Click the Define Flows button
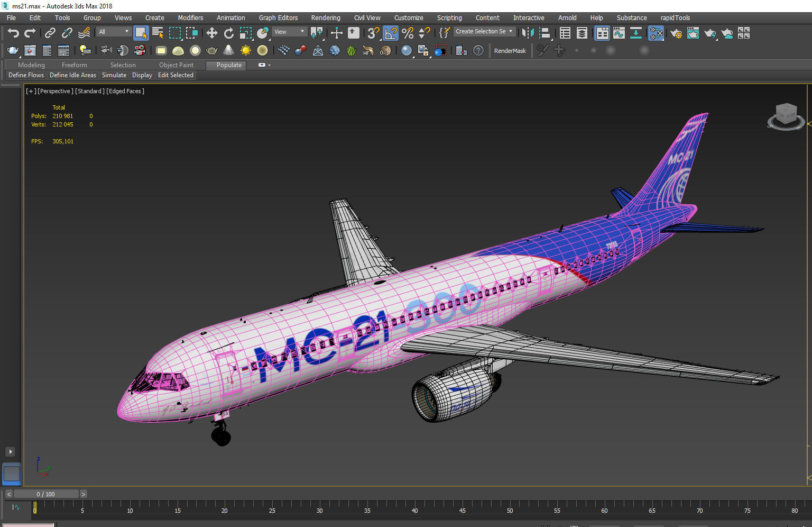Viewport: 812px width, 527px height. click(26, 75)
